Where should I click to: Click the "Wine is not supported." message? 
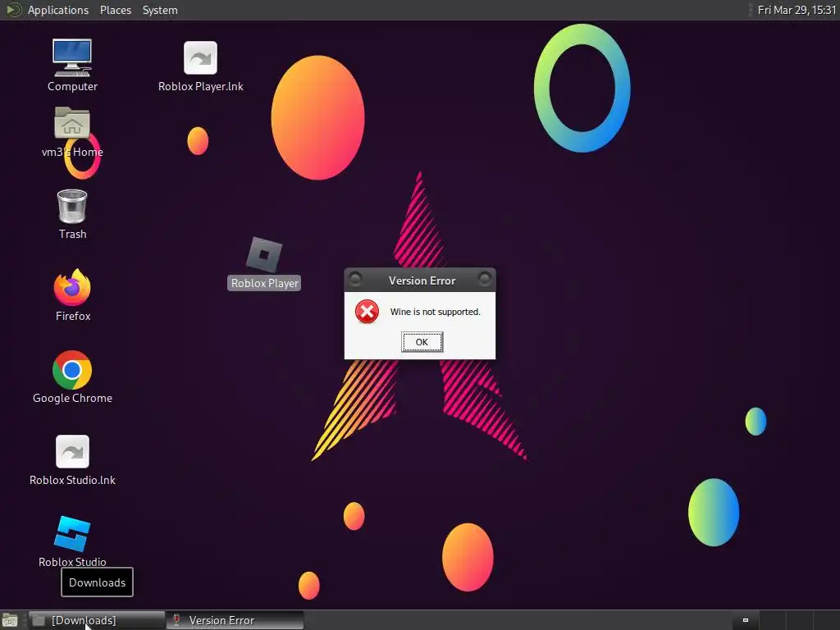(435, 312)
